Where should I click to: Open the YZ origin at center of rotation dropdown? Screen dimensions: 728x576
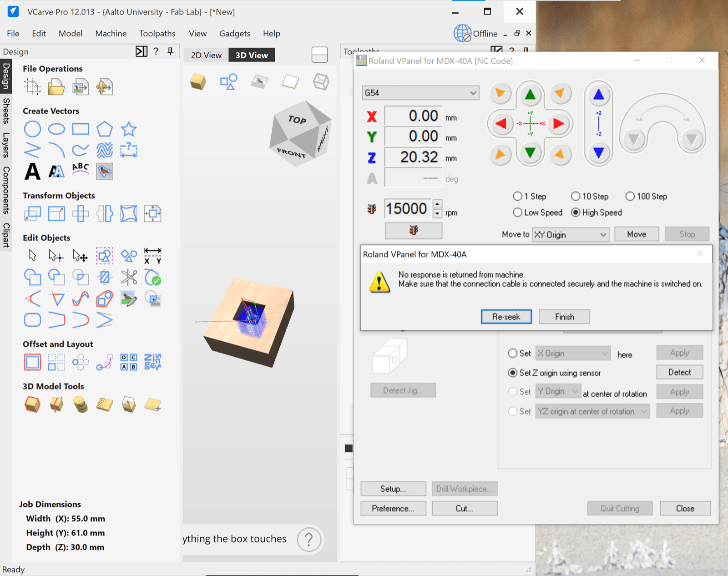pyautogui.click(x=592, y=411)
